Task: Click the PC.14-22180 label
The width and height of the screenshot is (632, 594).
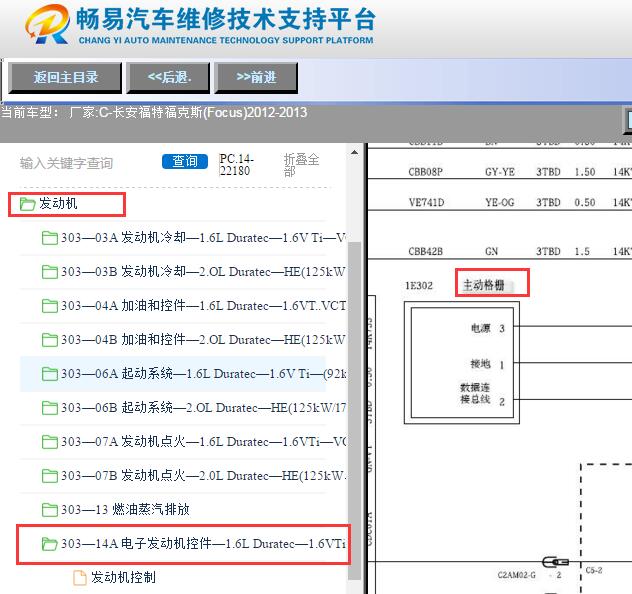Action: [237, 165]
